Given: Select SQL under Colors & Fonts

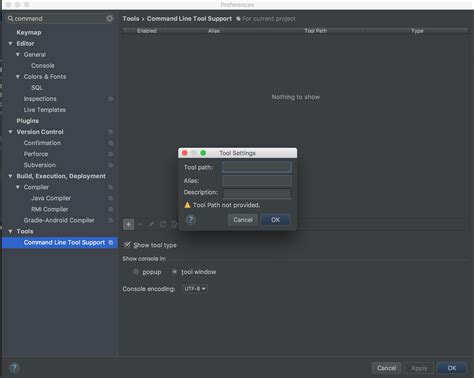Looking at the screenshot, I should 37,88.
